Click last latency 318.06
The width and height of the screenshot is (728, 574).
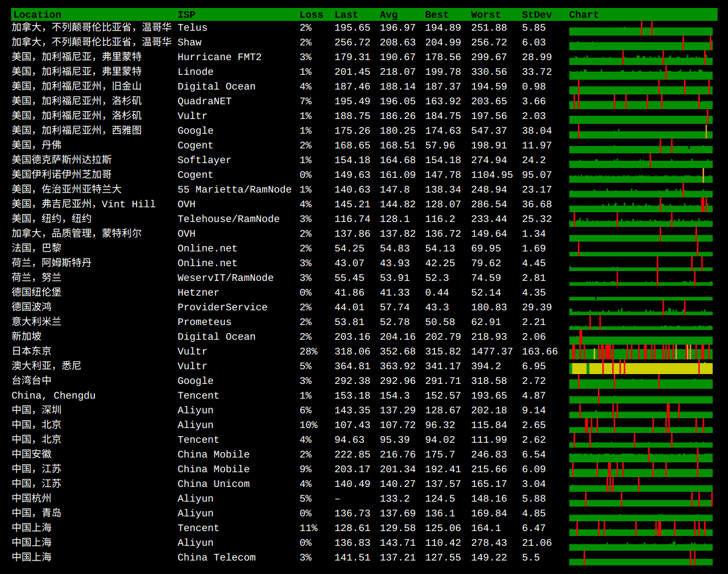click(352, 351)
